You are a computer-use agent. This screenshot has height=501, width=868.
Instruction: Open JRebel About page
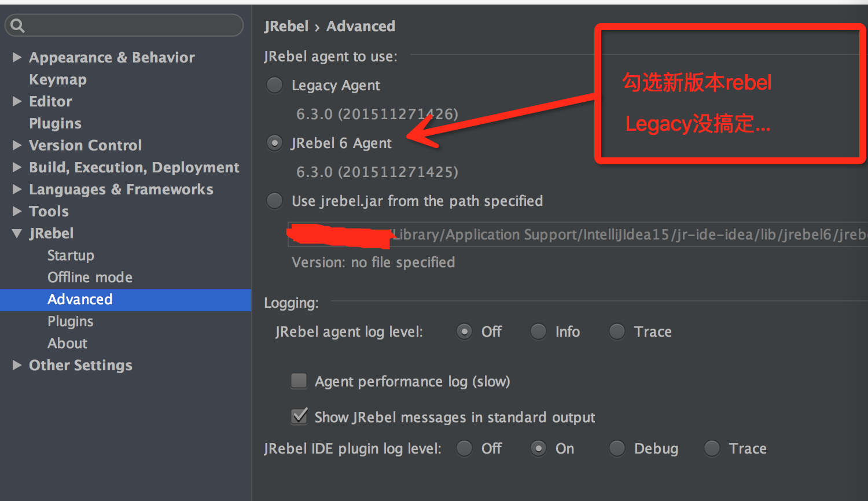click(x=67, y=343)
